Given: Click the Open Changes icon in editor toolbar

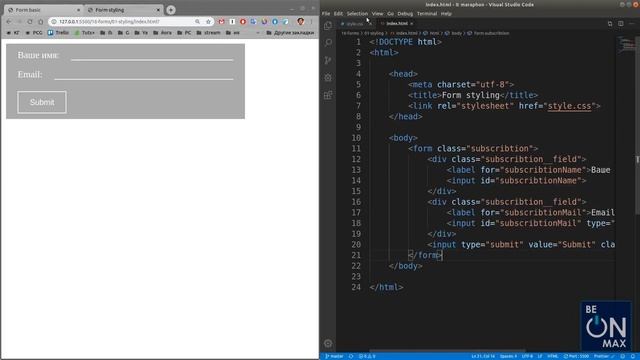Looking at the screenshot, I should point(610,24).
